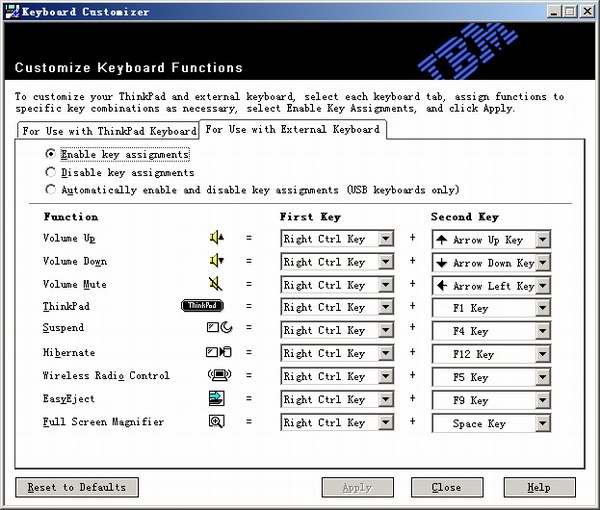Click the Wireless Radio Control icon
Screen dimensions: 600x510
(x=217, y=376)
